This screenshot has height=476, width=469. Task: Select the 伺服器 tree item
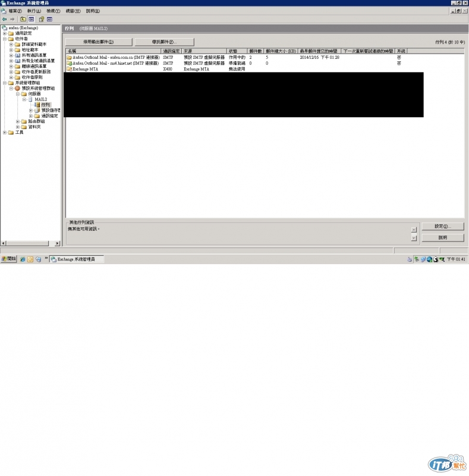34,94
